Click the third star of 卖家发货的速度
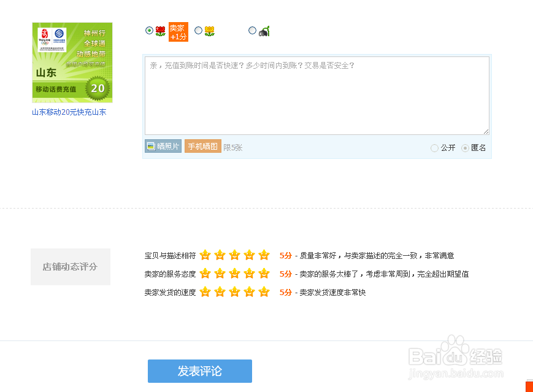The image size is (533, 392). [234, 292]
